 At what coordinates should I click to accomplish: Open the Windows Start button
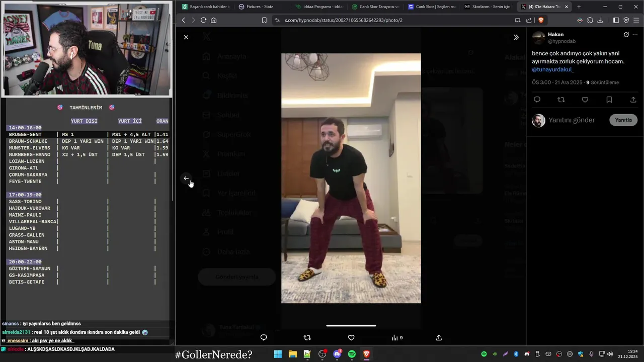pos(278,354)
